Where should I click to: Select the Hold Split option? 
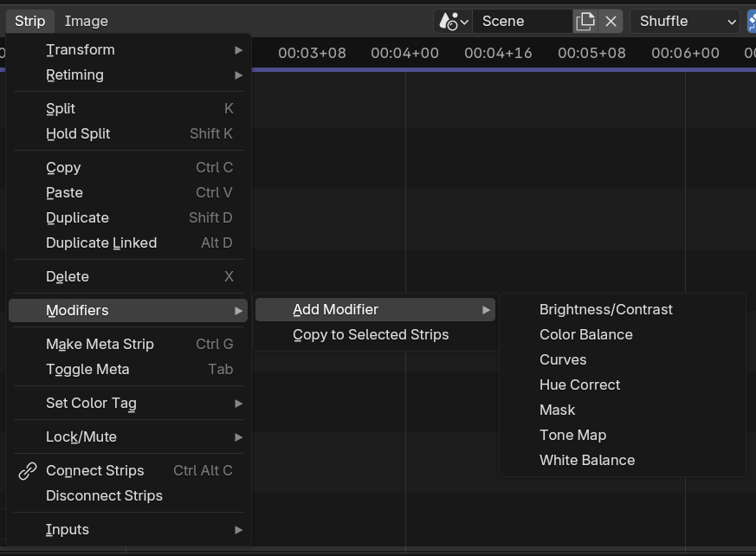(x=128, y=133)
